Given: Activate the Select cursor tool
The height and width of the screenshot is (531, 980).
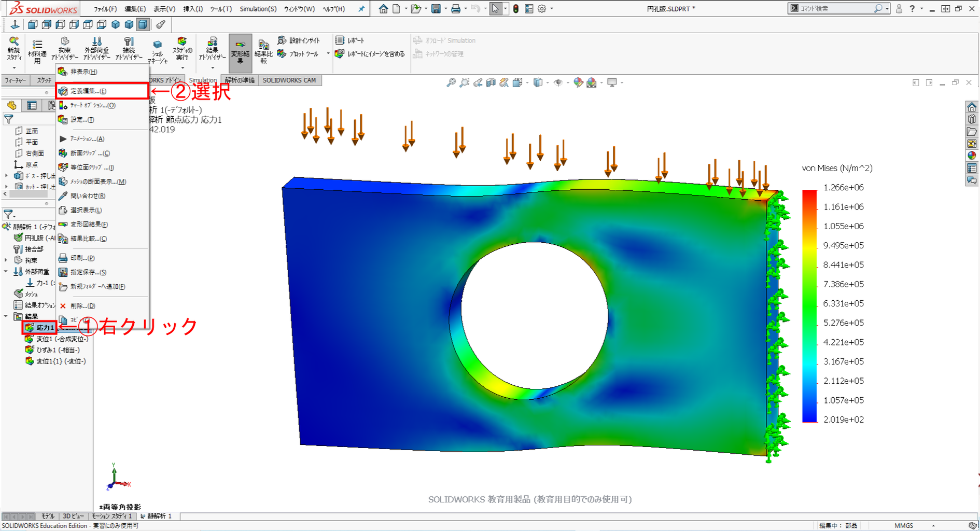Looking at the screenshot, I should [496, 9].
